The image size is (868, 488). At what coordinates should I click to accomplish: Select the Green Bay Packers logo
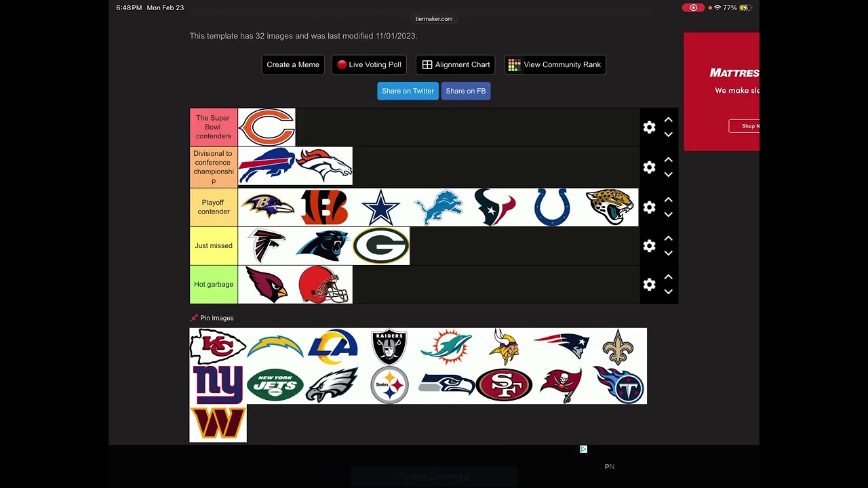381,246
